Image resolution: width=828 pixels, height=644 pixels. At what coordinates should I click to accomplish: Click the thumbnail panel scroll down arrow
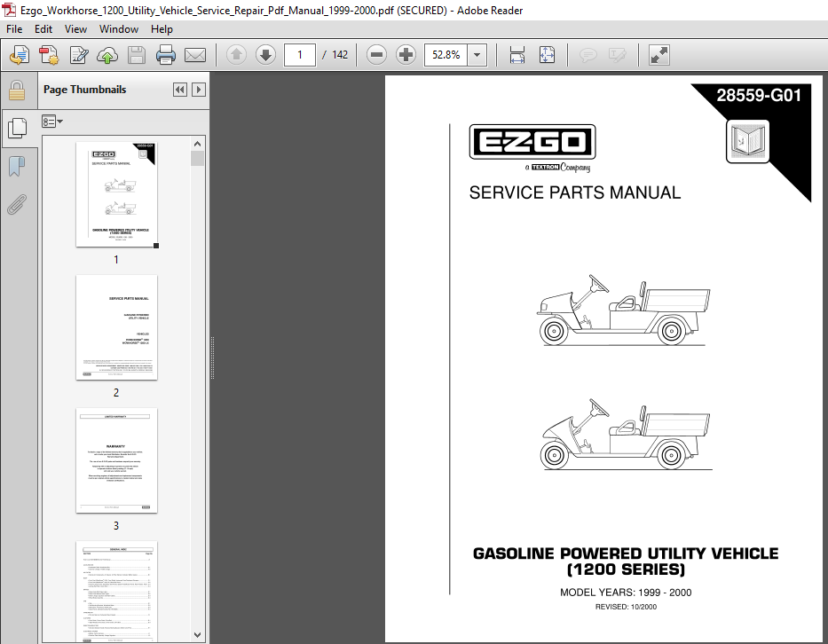coord(198,635)
